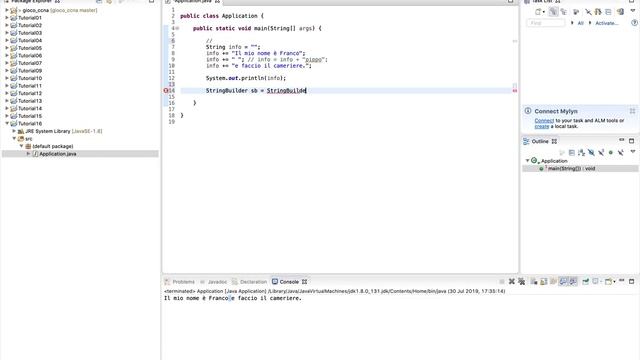Viewport: 640px width, 360px height.
Task: Open the New Console View dropdown arrow
Action: coord(614,282)
